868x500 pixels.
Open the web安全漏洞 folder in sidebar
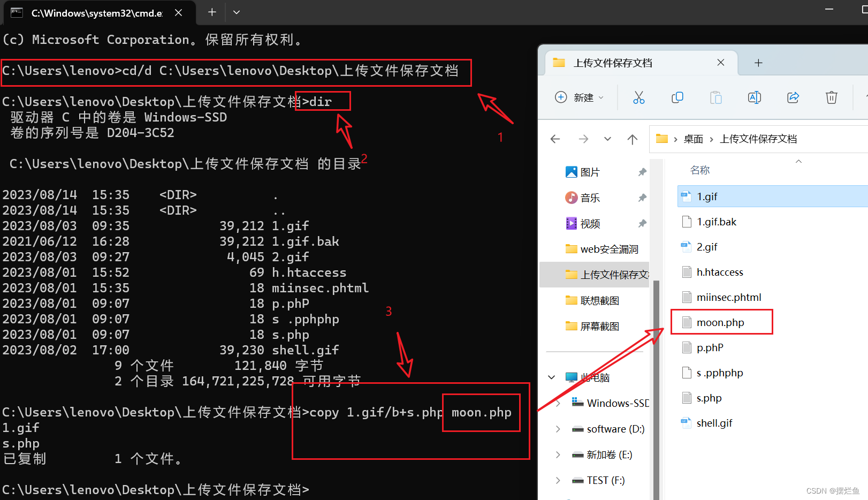601,249
